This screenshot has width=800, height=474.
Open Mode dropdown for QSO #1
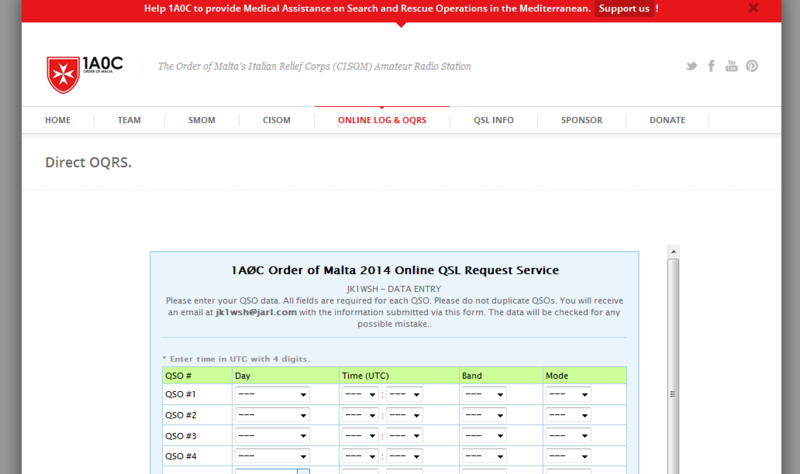click(x=568, y=394)
